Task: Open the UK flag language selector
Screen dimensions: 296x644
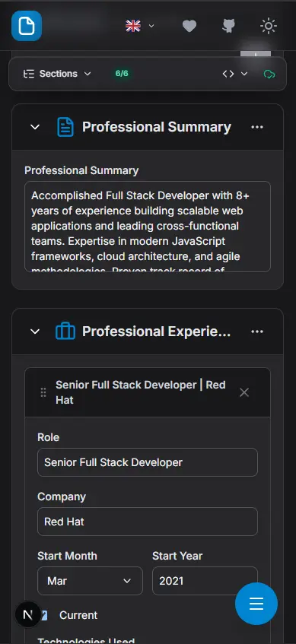Action: tap(140, 26)
